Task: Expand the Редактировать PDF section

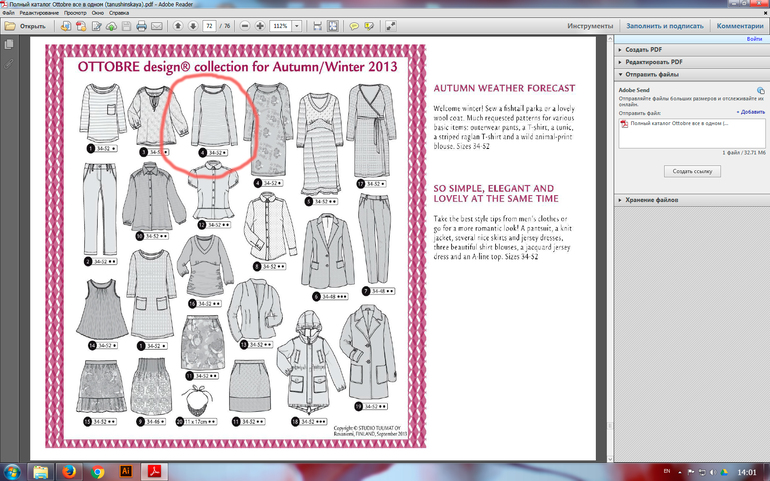Action: pyautogui.click(x=655, y=62)
